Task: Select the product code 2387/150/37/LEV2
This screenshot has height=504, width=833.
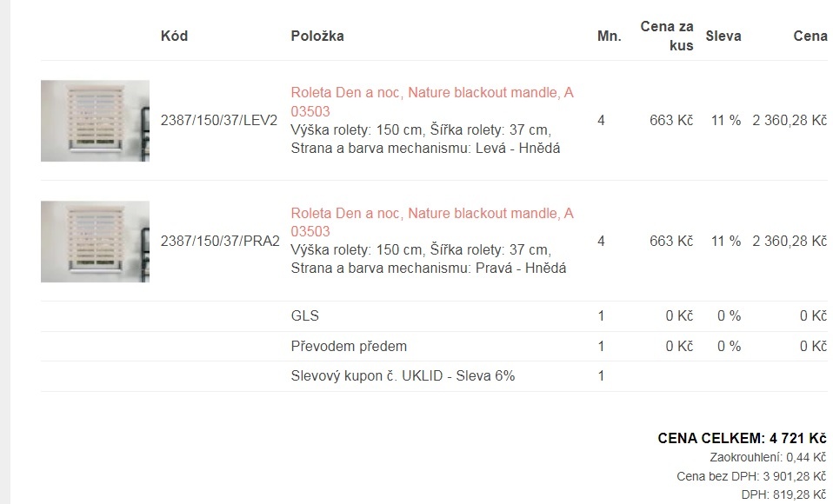Action: (x=219, y=121)
